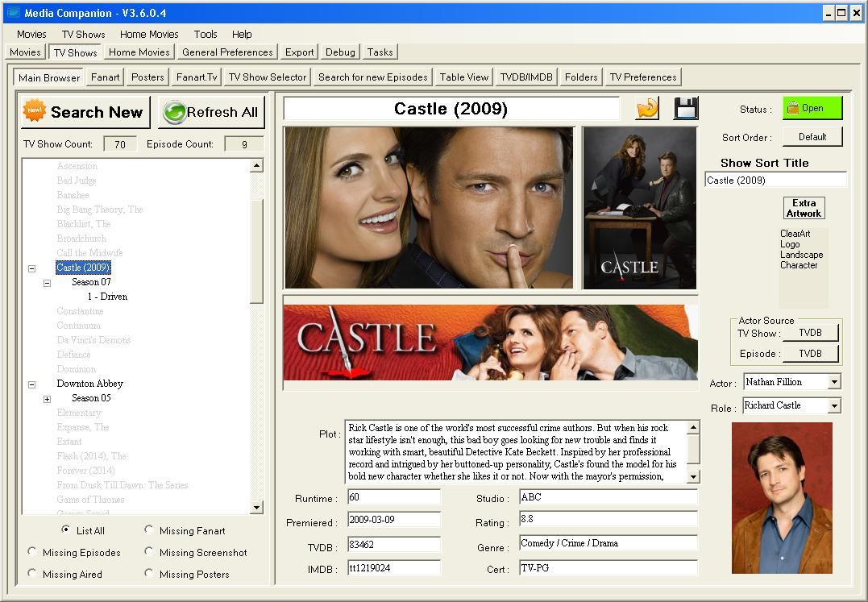Open the TVDB/IMDB tab
Screen dimensions: 868x602
[x=526, y=77]
